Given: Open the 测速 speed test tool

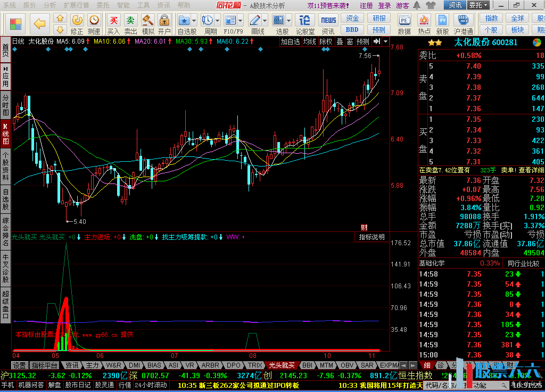Looking at the screenshot, I should (x=94, y=24).
